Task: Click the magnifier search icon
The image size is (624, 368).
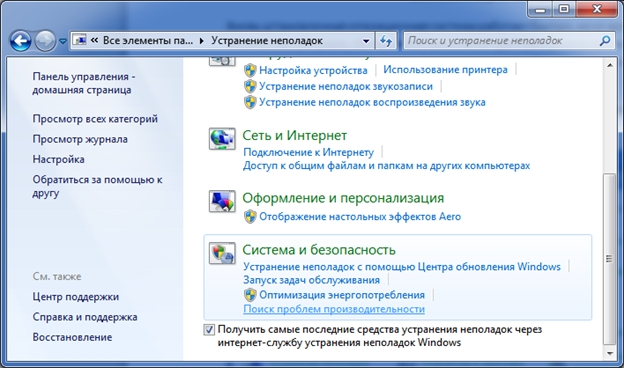Action: click(x=604, y=41)
